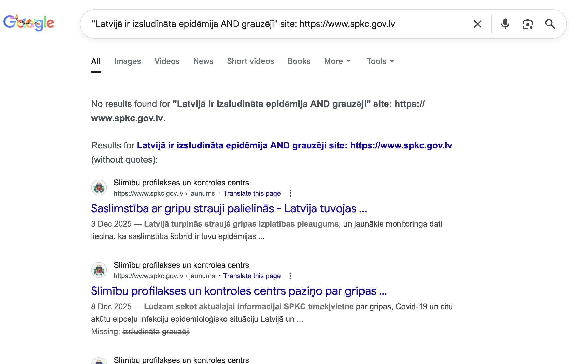The image size is (588, 364).
Task: Expand the More search categories dropdown
Action: pyautogui.click(x=337, y=61)
